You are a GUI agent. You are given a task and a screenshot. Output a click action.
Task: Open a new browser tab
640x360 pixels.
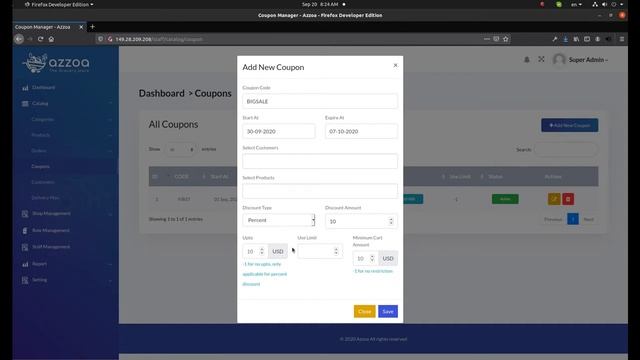[x=92, y=27]
